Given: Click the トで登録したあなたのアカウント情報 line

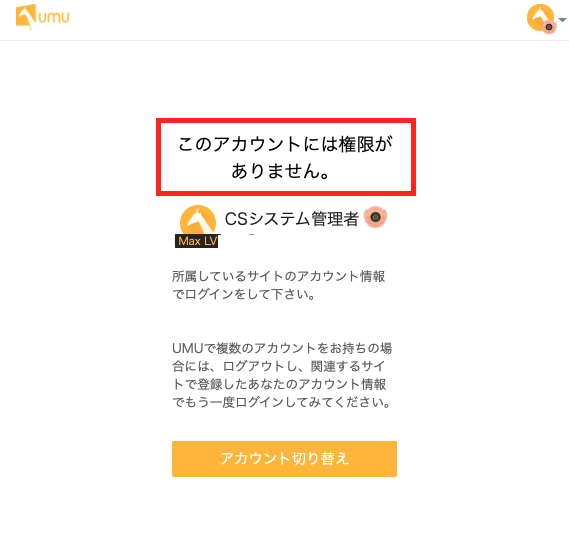Looking at the screenshot, I should (279, 384).
